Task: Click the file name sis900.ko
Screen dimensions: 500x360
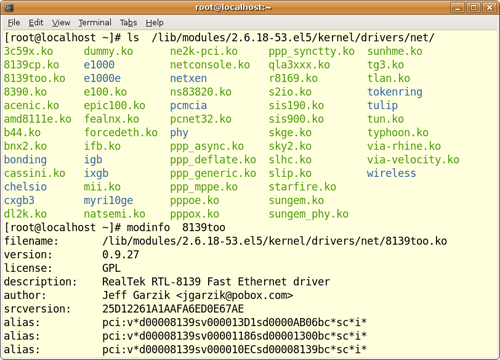Action: pyautogui.click(x=296, y=119)
